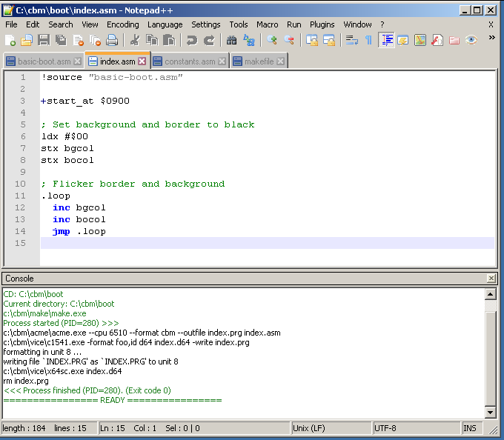504x440 pixels.
Task: Open the Search menu
Action: point(61,24)
